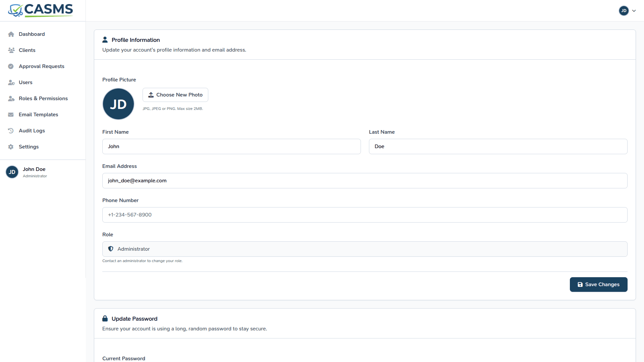Screen dimensions: 644x362
Task: Click the Phone Number input field
Action: click(365, 215)
